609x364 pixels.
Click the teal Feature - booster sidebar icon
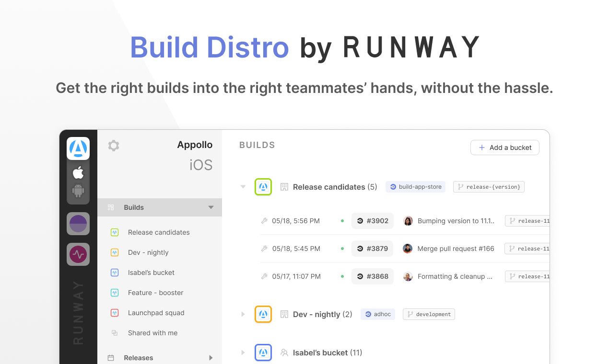click(115, 293)
